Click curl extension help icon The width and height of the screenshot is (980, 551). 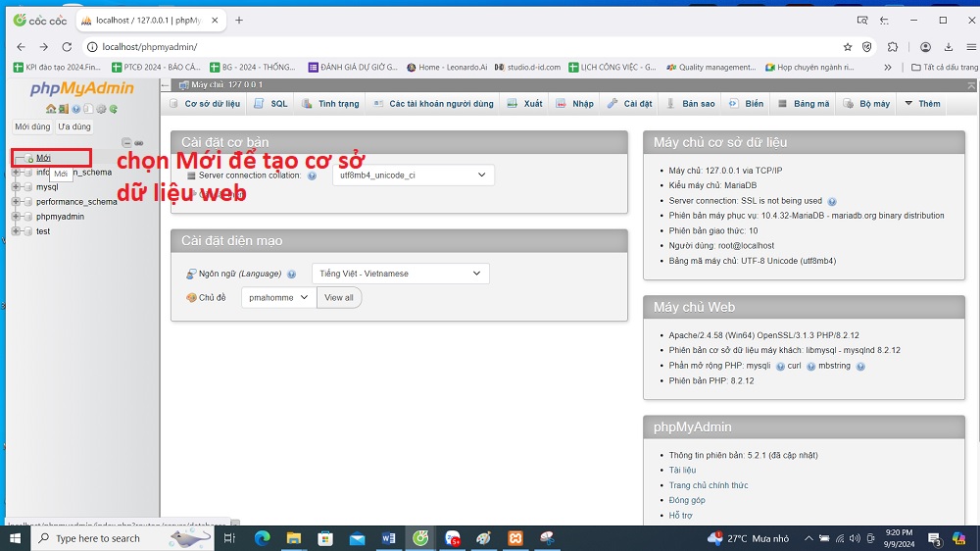[810, 367]
